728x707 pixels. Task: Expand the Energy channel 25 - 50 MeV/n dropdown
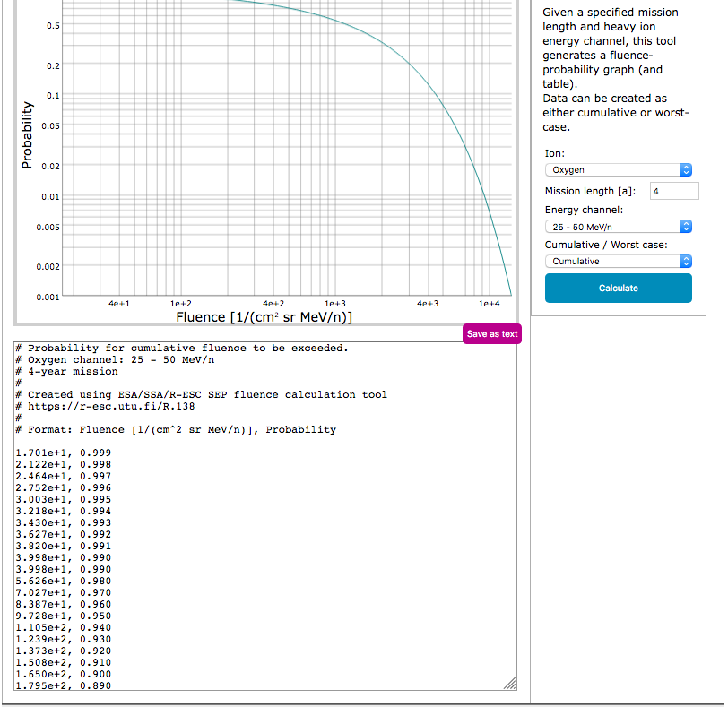pos(618,227)
